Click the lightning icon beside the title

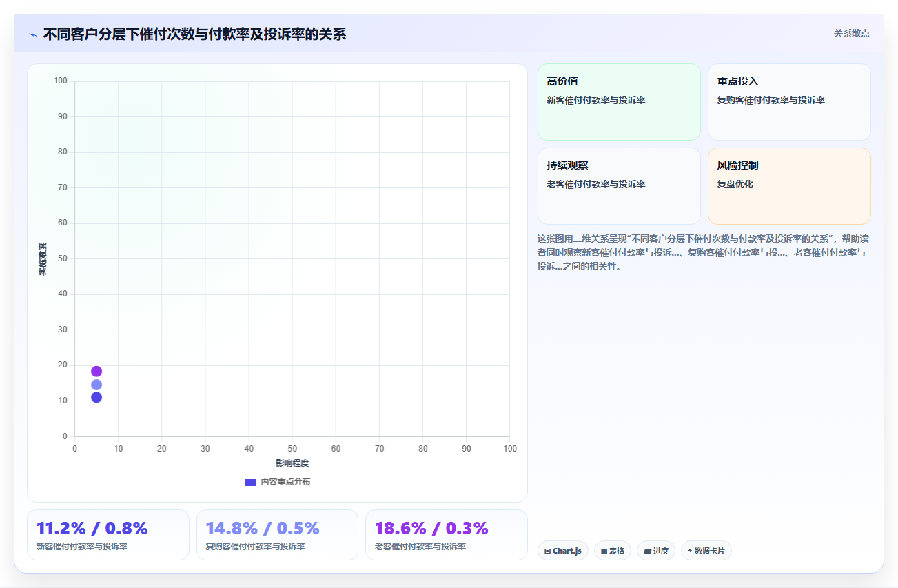point(32,34)
